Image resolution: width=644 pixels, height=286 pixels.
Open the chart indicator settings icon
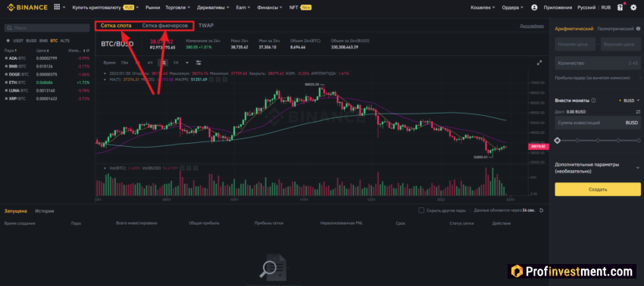[x=199, y=63]
